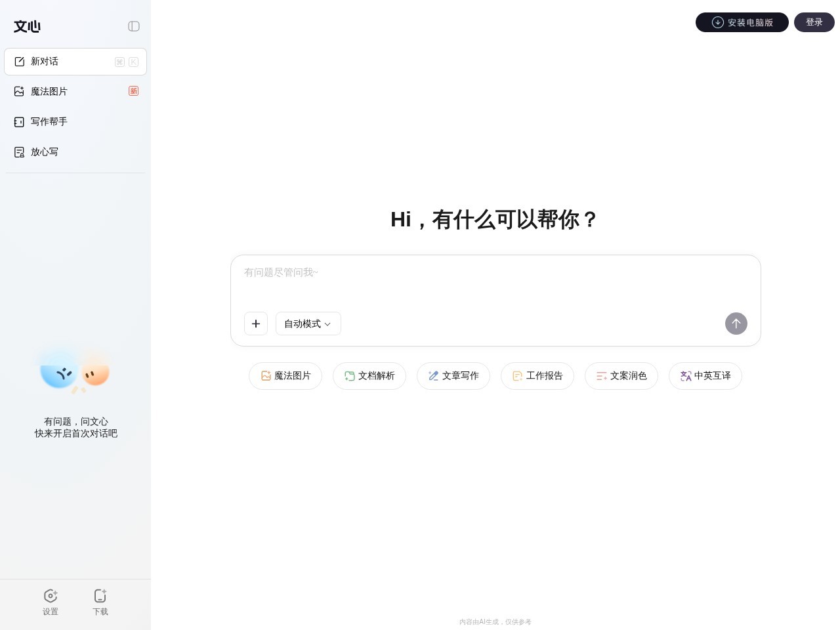Open 写作帮手 from the sidebar
This screenshot has width=840, height=630.
point(49,121)
